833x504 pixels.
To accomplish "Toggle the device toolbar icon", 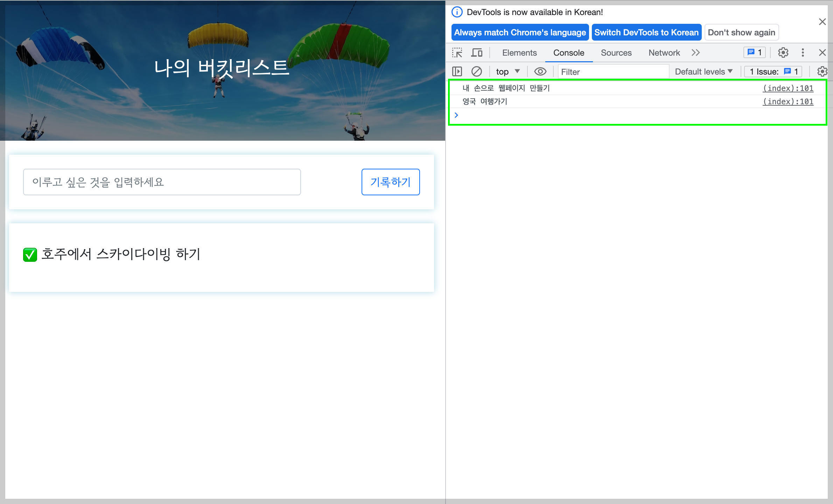I will pyautogui.click(x=476, y=53).
